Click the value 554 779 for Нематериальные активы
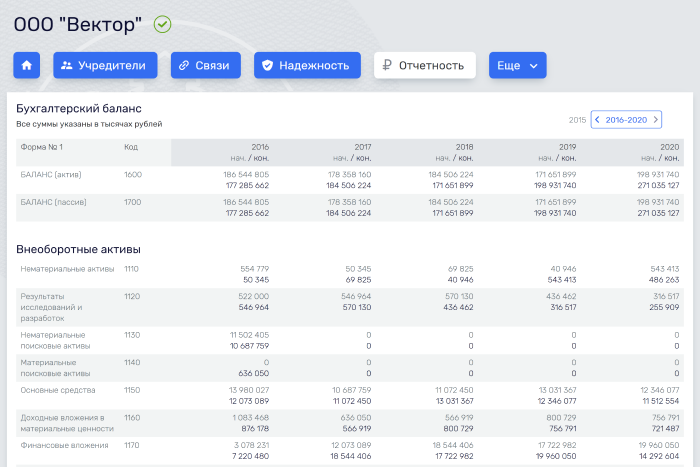The width and height of the screenshot is (700, 467). point(254,269)
